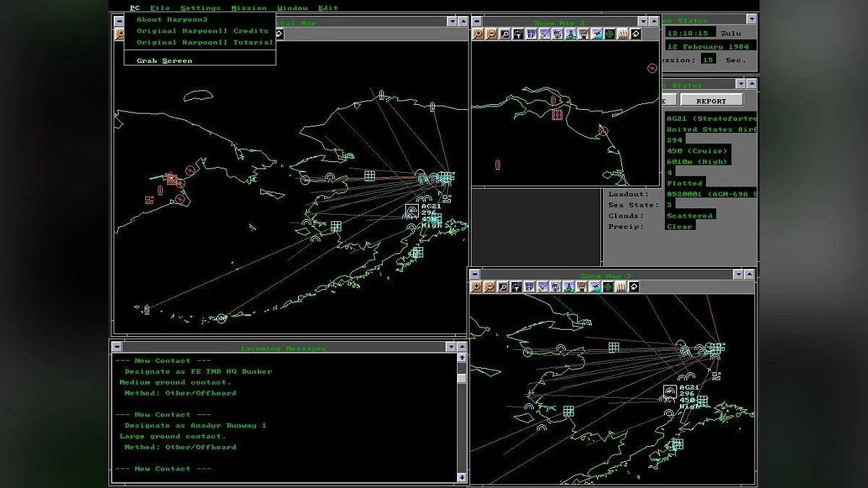
Task: Click zoom in icon in Zoom Map 3
Action: (x=477, y=287)
